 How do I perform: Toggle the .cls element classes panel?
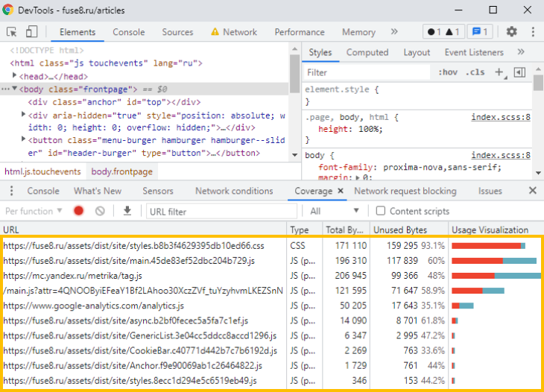(x=475, y=72)
